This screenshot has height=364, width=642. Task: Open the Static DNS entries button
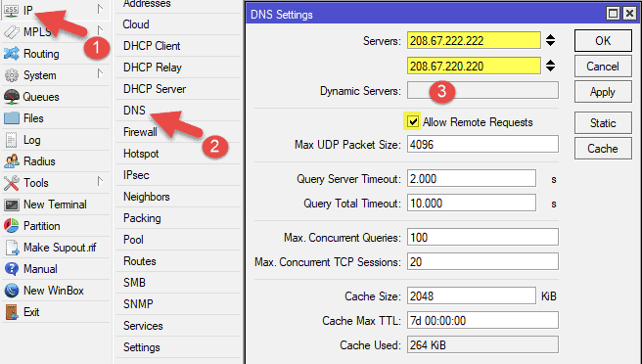(603, 123)
